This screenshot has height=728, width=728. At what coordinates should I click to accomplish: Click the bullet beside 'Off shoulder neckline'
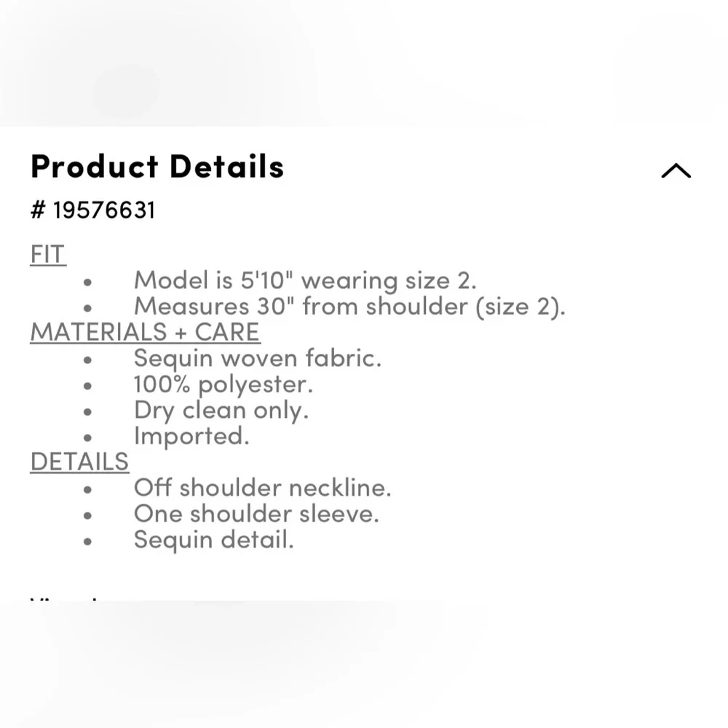click(x=88, y=488)
